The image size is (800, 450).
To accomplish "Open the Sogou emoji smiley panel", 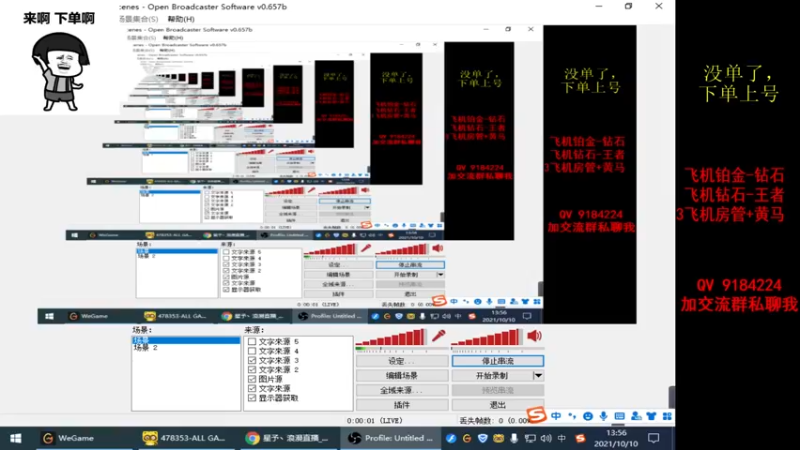I will coord(588,416).
